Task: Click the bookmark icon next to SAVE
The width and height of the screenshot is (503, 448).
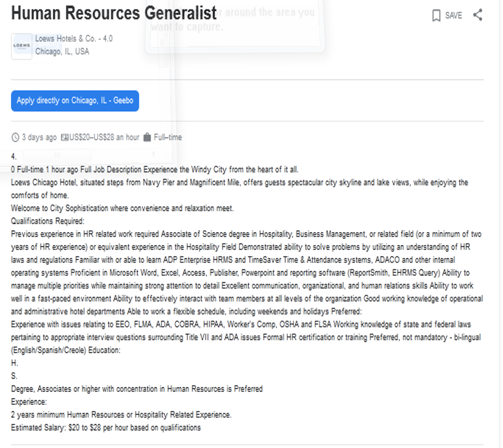Action: coord(436,15)
